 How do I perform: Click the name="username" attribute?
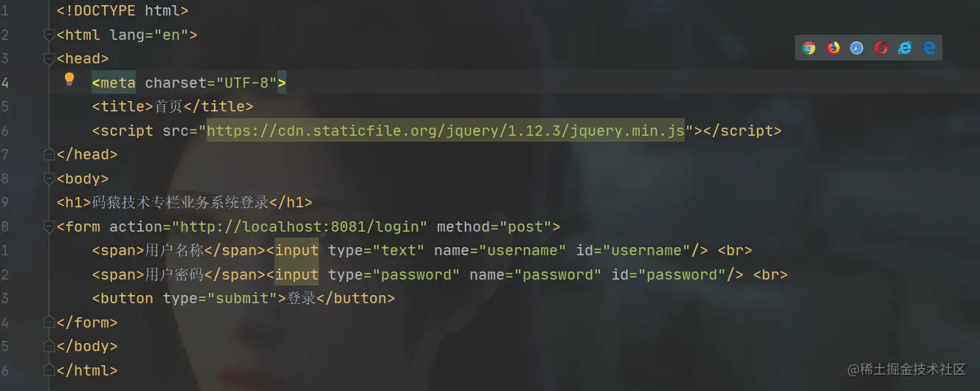[x=500, y=250]
